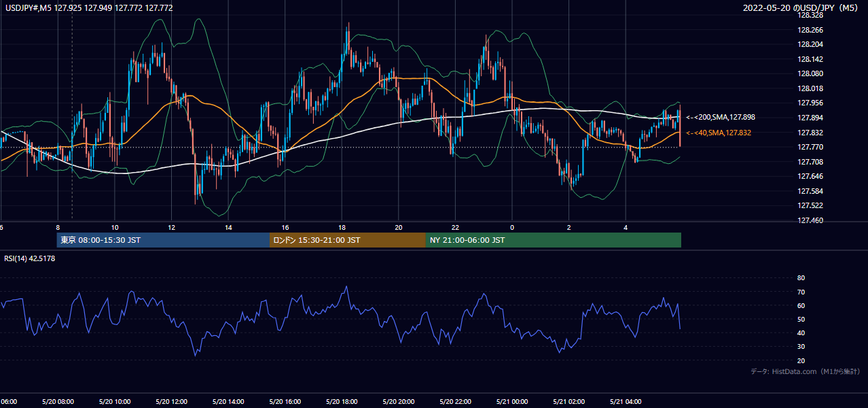Viewport: 868px width, 408px height.
Task: Click the 5/20 10:00 time axis label
Action: click(x=114, y=402)
